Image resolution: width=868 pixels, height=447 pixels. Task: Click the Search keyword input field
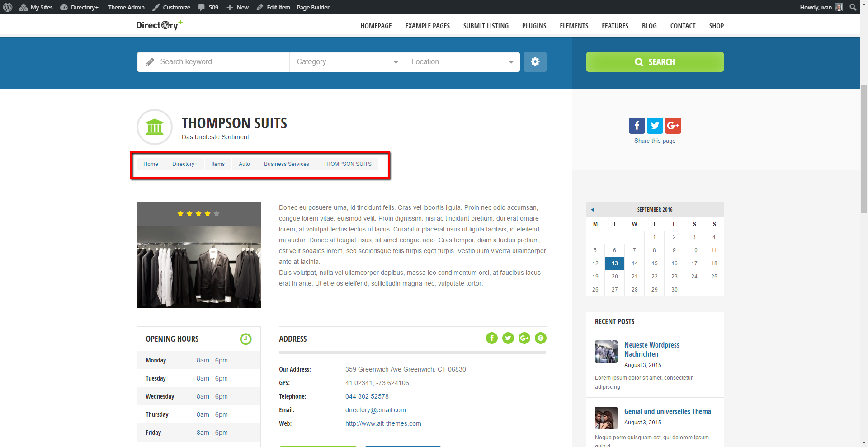[213, 62]
